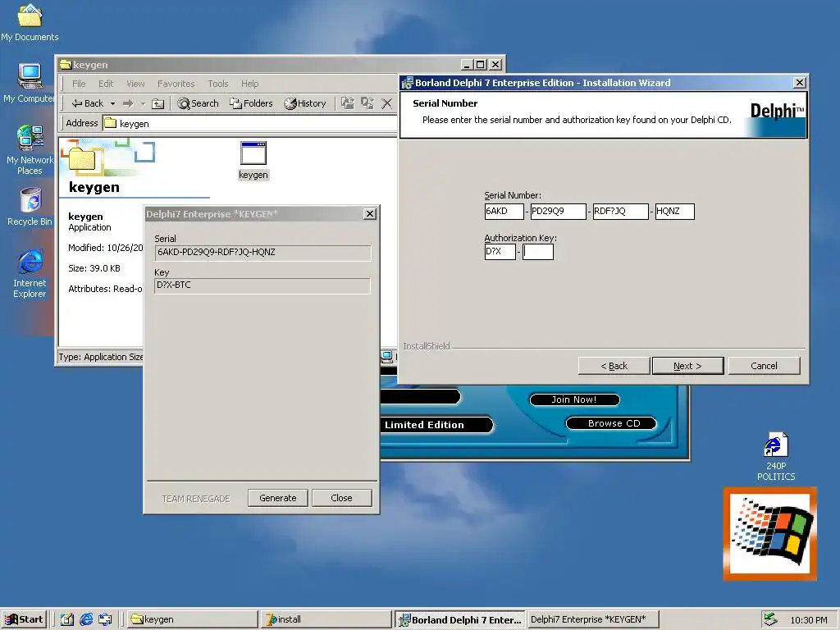Minimize the keygen Explorer window
840x630 pixels.
[467, 65]
